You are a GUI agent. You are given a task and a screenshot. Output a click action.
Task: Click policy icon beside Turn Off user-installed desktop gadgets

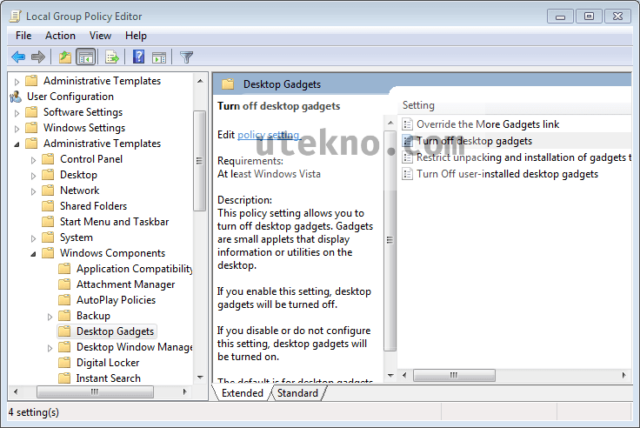(x=407, y=174)
